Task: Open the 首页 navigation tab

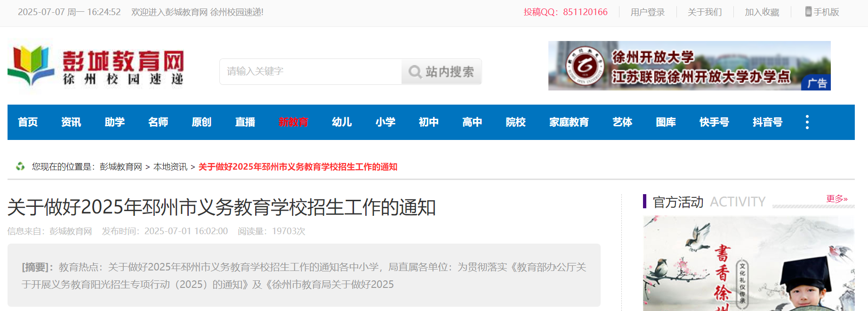Action: (28, 122)
